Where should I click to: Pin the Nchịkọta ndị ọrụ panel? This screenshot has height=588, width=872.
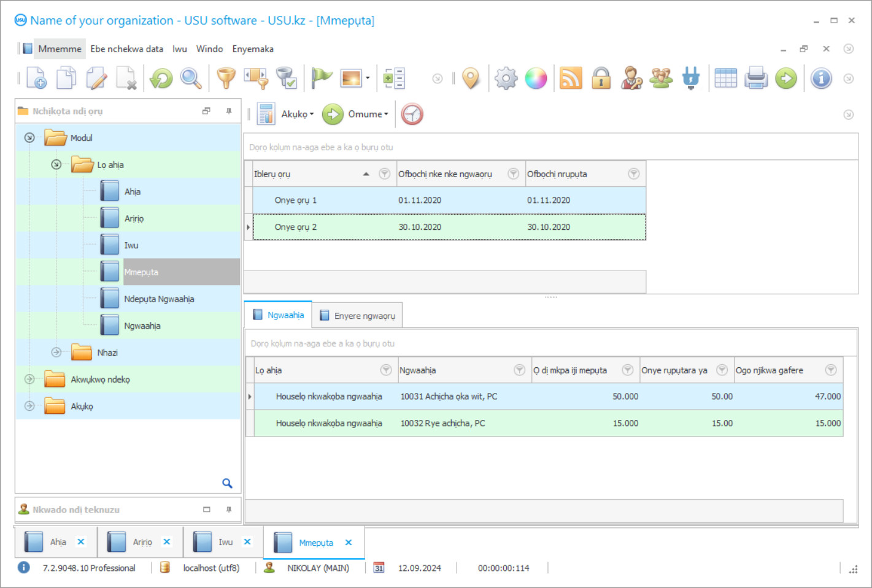[229, 111]
